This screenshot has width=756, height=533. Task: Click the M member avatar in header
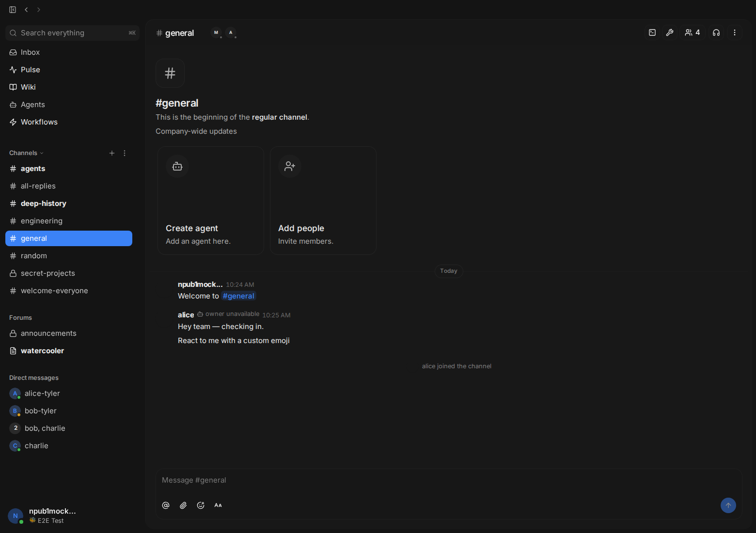216,33
